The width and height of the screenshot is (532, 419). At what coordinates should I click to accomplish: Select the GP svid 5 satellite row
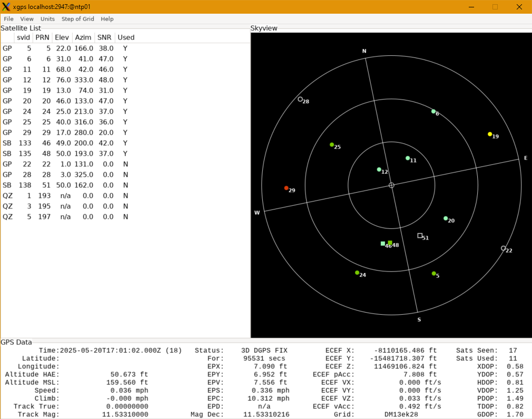tap(125, 48)
